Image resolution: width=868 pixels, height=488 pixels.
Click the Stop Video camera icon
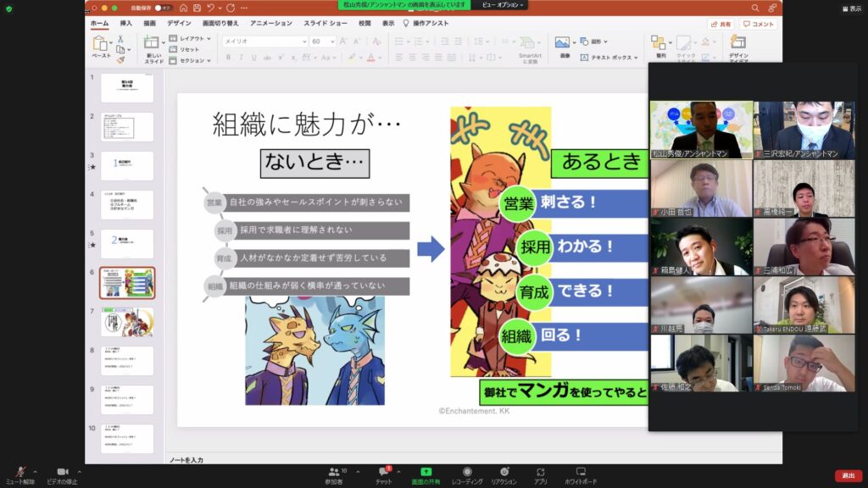(62, 472)
